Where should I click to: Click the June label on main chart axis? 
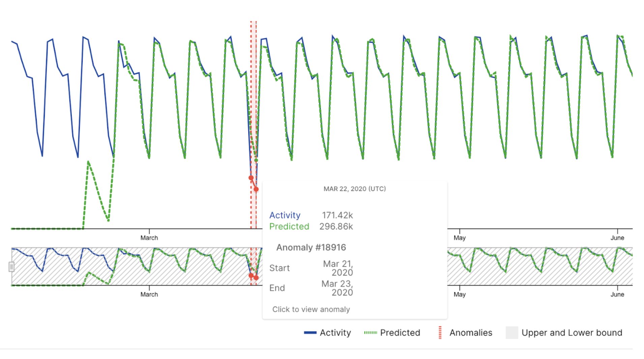[617, 238]
